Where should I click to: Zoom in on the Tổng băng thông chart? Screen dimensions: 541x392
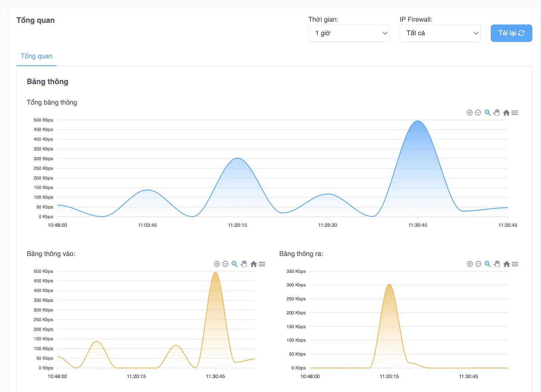coord(469,113)
